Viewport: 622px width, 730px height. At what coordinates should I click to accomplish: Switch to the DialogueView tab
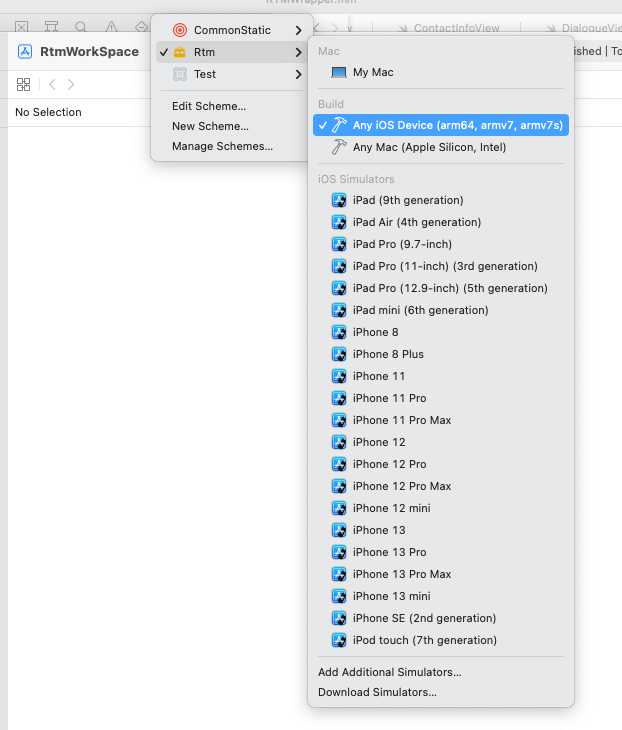(584, 28)
